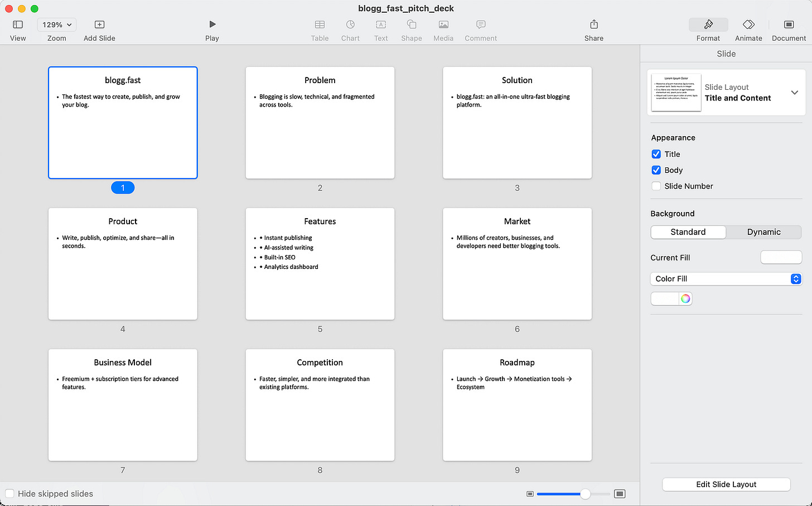This screenshot has width=812, height=506.
Task: Add a Text box via toolbar
Action: point(381,25)
